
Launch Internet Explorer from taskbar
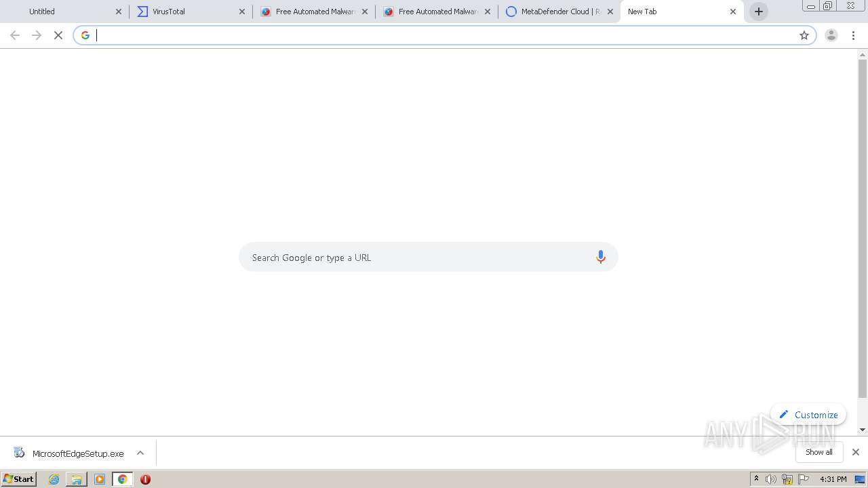54,479
